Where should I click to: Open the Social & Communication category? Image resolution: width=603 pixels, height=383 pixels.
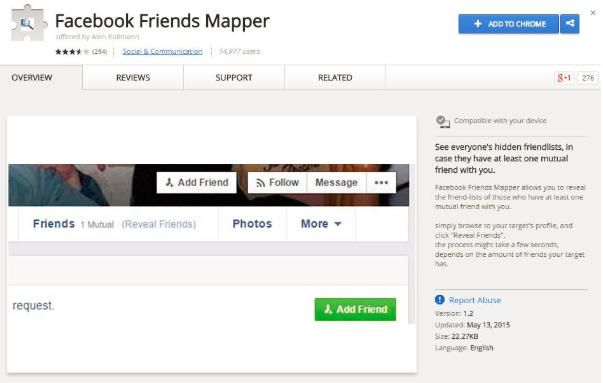point(162,52)
